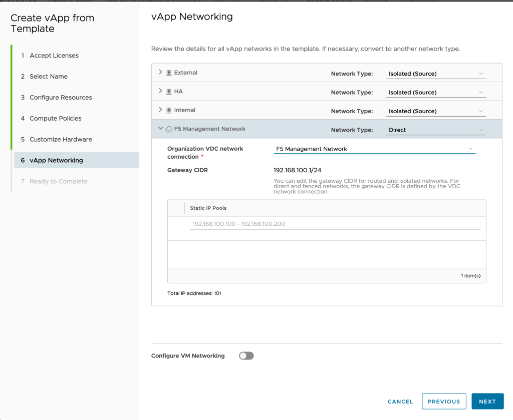
Task: Click the Cancel button
Action: pyautogui.click(x=400, y=401)
